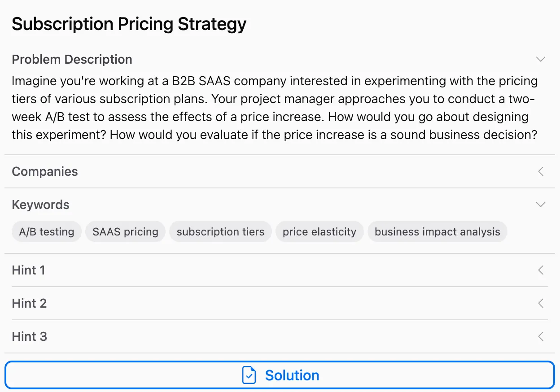Open the Hint 3 row label
The height and width of the screenshot is (392, 560).
(x=29, y=336)
